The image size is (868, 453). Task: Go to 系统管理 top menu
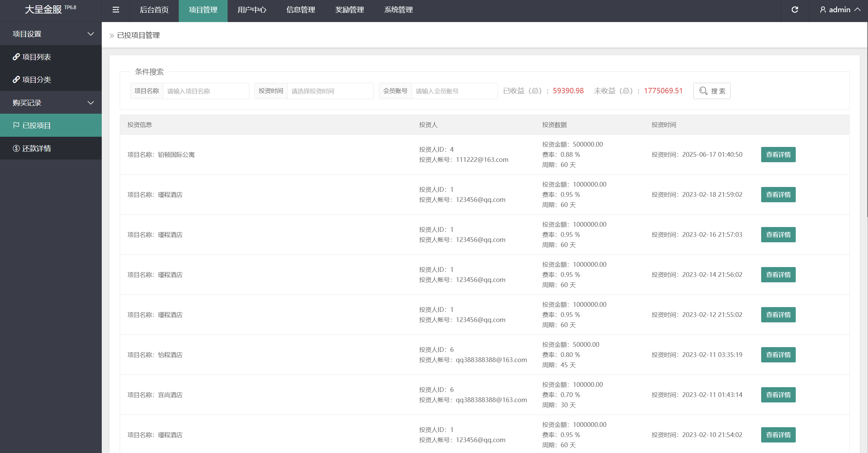pos(398,10)
